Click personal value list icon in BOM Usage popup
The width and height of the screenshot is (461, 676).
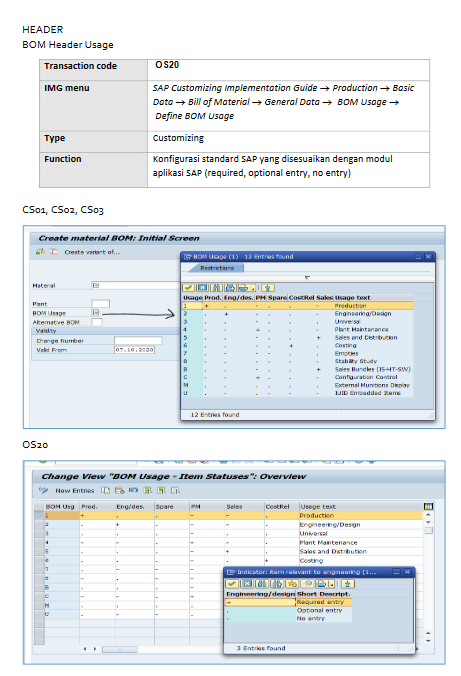click(x=268, y=288)
